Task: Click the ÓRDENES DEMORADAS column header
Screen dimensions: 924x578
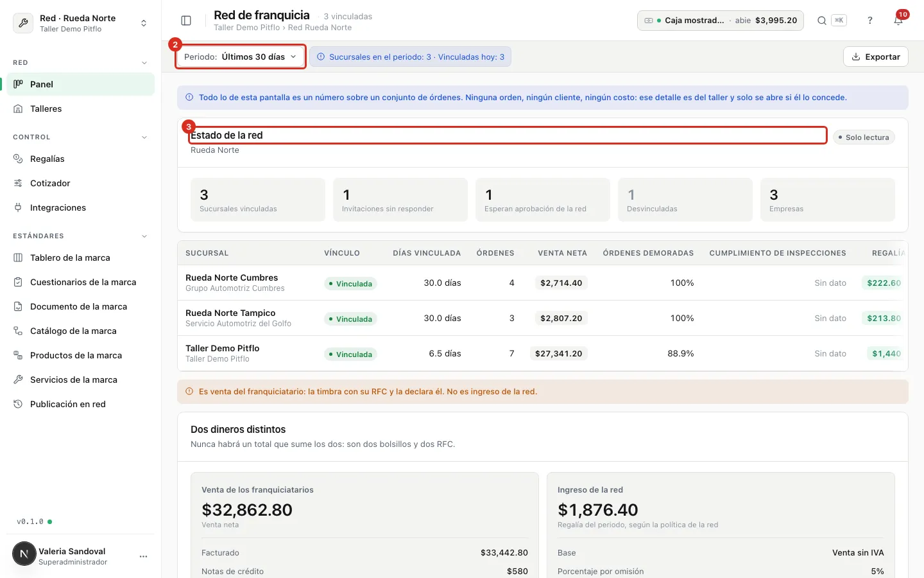Action: [x=648, y=253]
